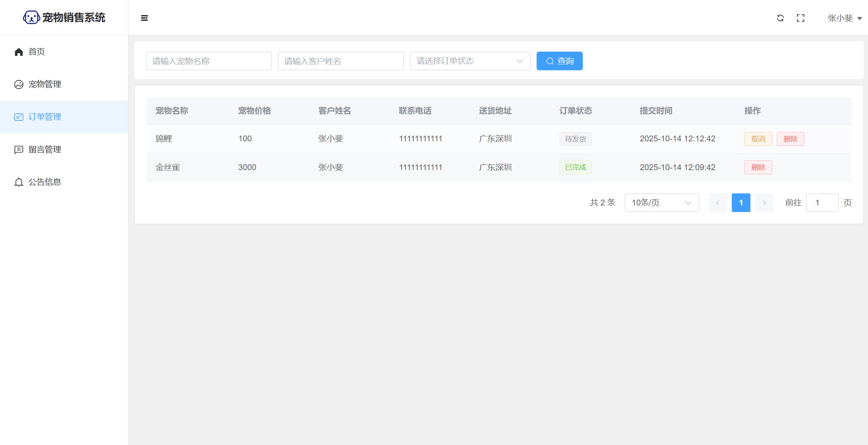Screen dimensions: 868x445
Task: Focus the pet name search field
Action: tap(209, 61)
